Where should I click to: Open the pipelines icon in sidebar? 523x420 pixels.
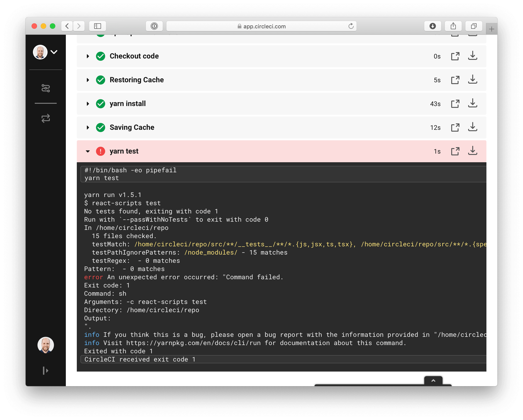(46, 88)
